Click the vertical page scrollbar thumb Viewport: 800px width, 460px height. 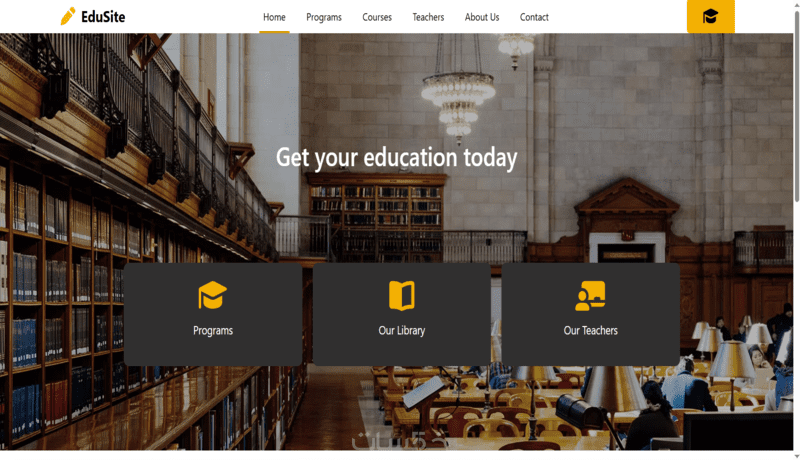point(796,105)
